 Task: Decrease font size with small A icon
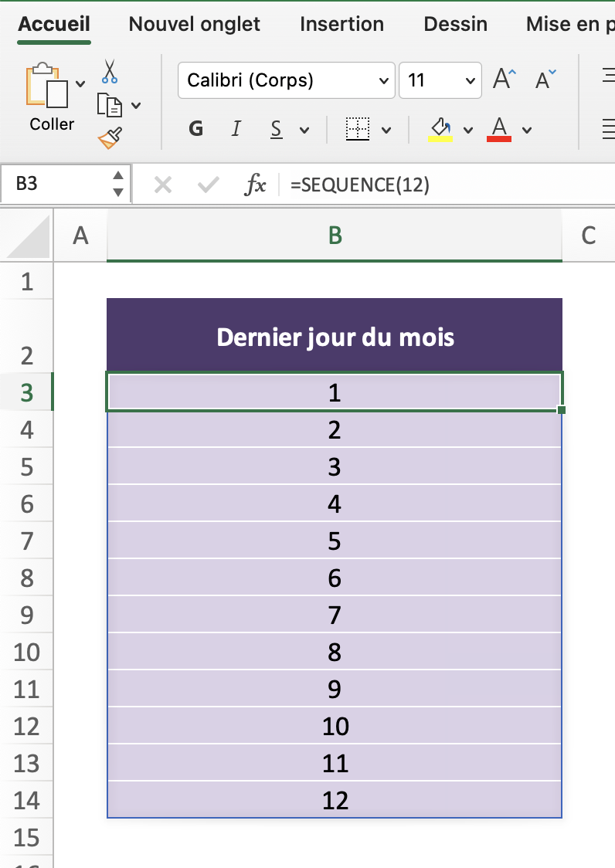tap(545, 80)
